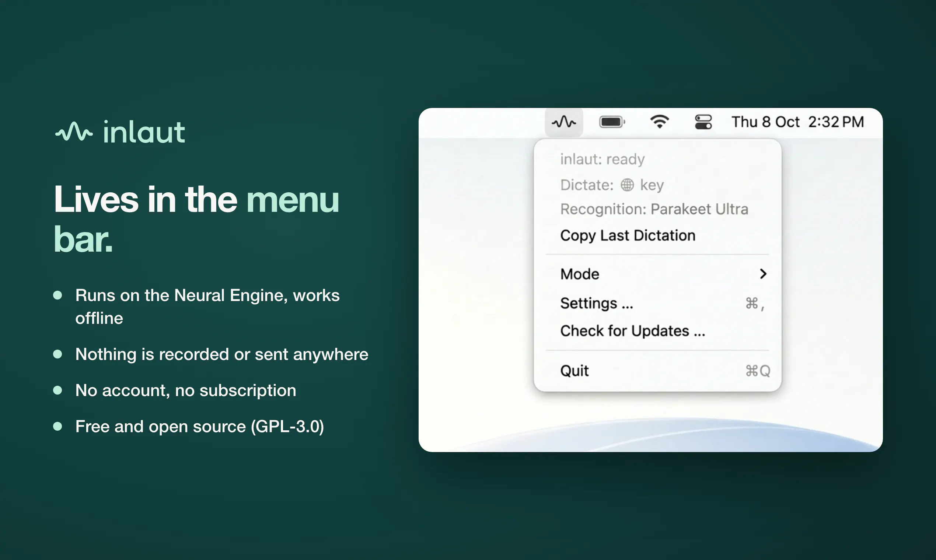Screen dimensions: 936x560
Task: Click the ⌘, shortcut beside Settings
Action: click(755, 304)
